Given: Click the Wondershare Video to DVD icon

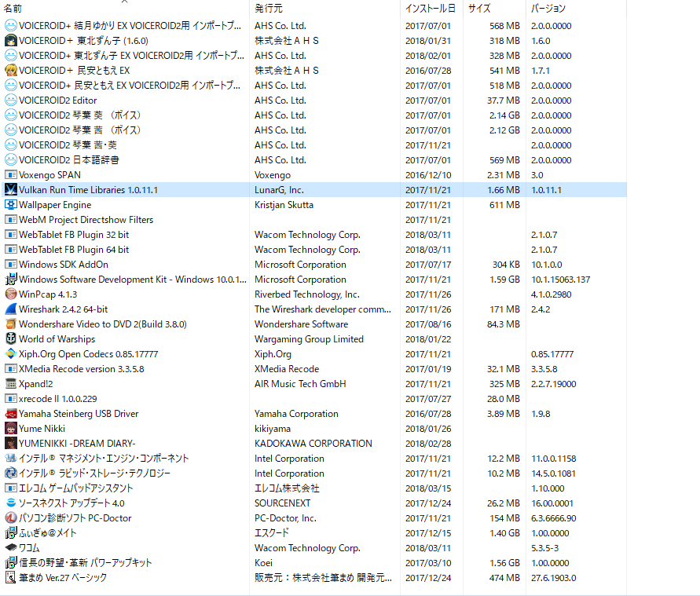Looking at the screenshot, I should pyautogui.click(x=11, y=324).
